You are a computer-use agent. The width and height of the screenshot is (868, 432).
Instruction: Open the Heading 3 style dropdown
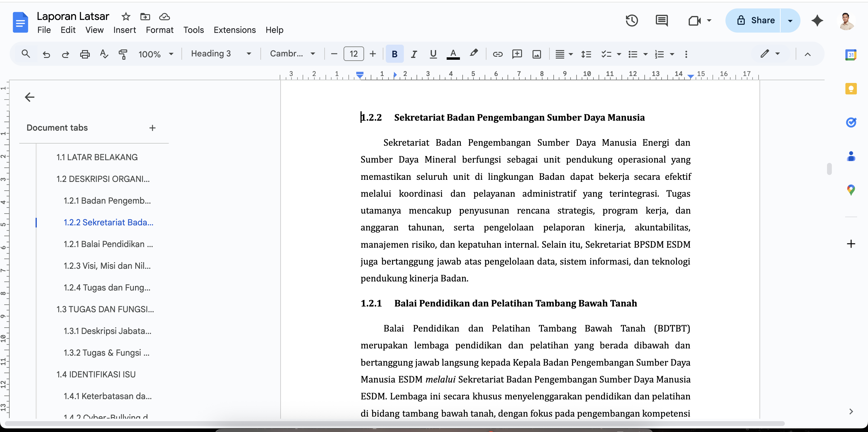tap(221, 54)
